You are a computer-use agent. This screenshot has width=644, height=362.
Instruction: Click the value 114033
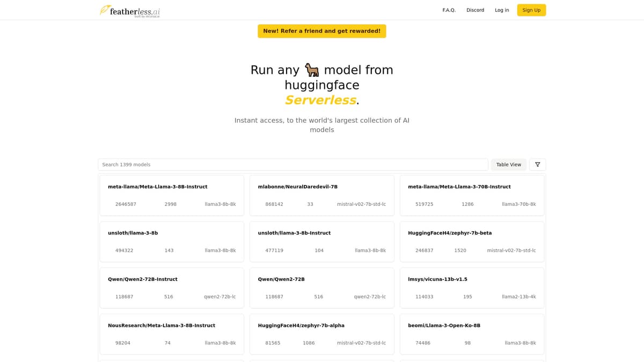pos(424,297)
